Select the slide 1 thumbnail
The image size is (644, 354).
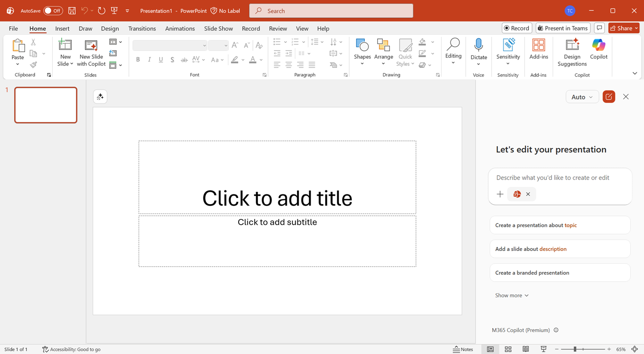(45, 105)
